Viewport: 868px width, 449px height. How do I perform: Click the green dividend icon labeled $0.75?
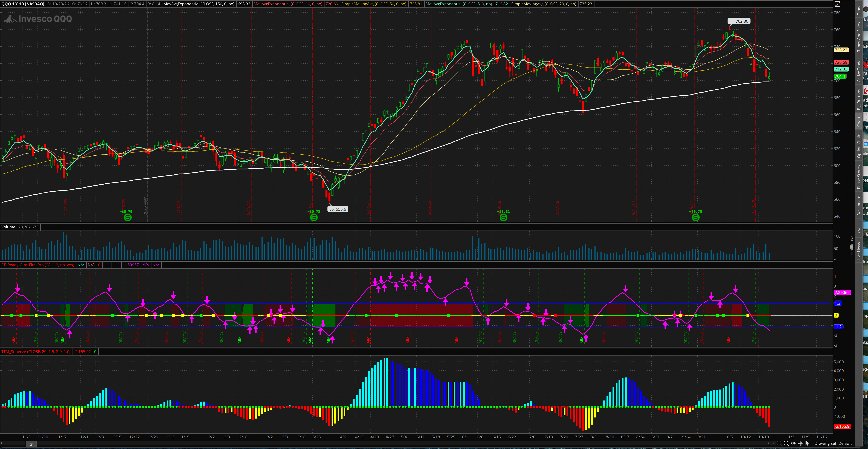click(x=695, y=217)
